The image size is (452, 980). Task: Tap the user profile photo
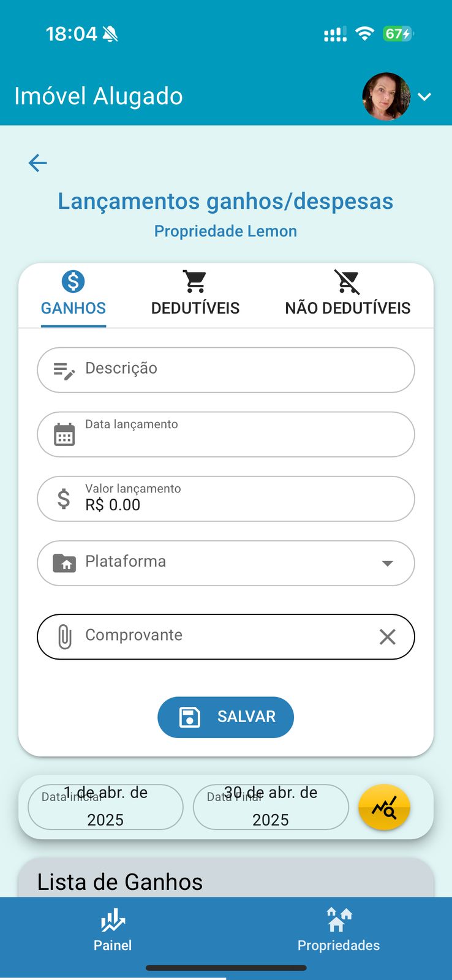coord(386,97)
